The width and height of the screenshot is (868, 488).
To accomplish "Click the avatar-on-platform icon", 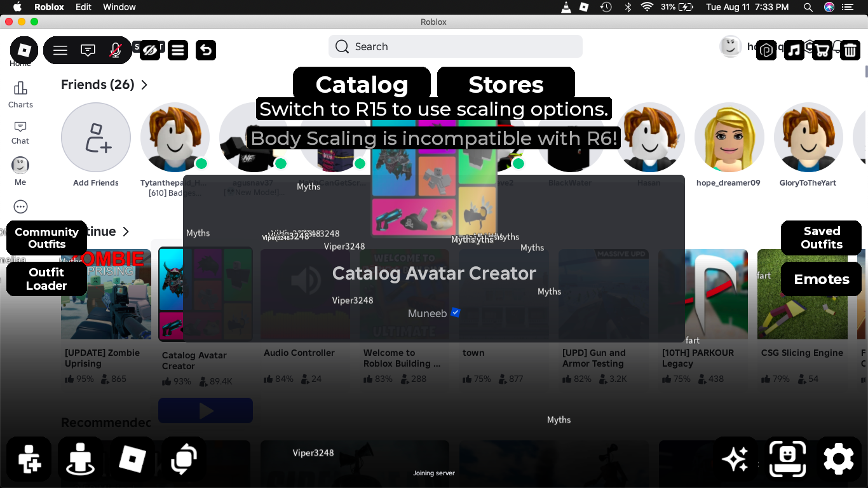I will (80, 458).
